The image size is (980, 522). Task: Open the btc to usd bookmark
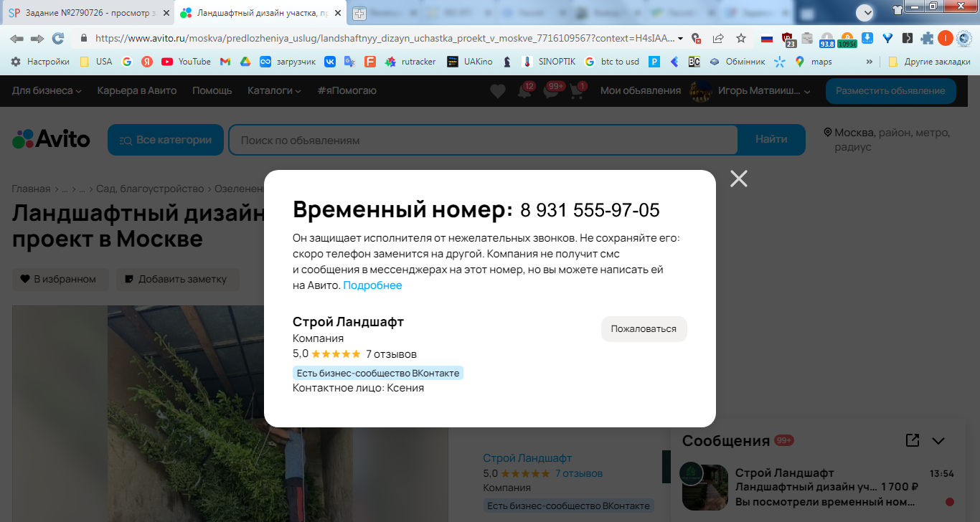pos(612,62)
